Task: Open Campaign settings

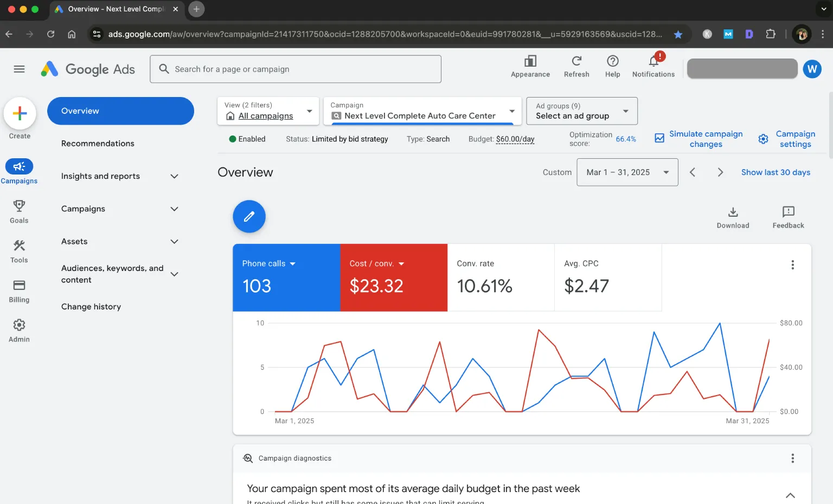Action: [x=787, y=139]
